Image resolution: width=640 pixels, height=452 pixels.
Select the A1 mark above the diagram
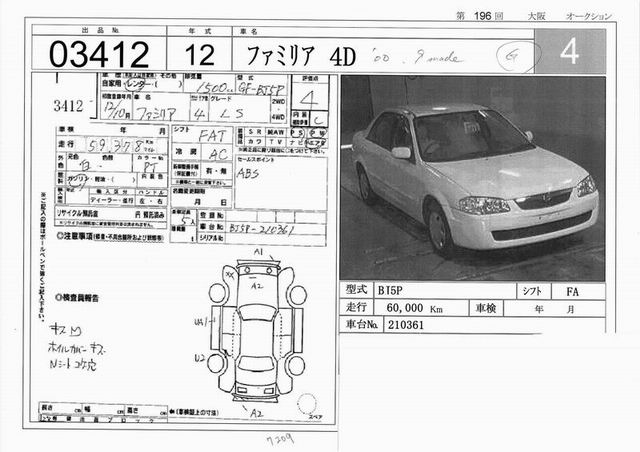(x=259, y=252)
